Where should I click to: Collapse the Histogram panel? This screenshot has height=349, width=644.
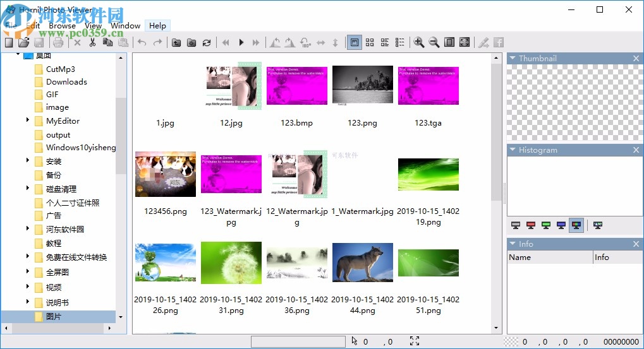512,150
